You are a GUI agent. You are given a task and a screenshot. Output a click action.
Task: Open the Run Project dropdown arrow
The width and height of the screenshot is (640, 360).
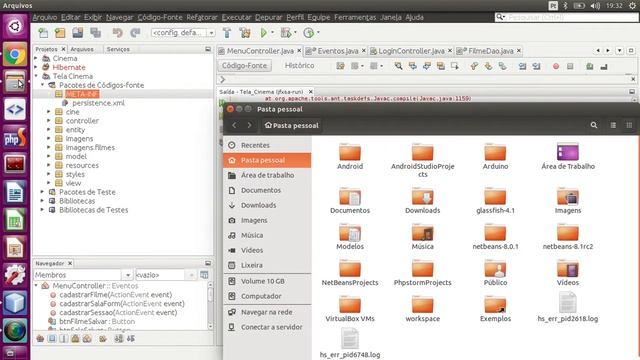[273, 33]
